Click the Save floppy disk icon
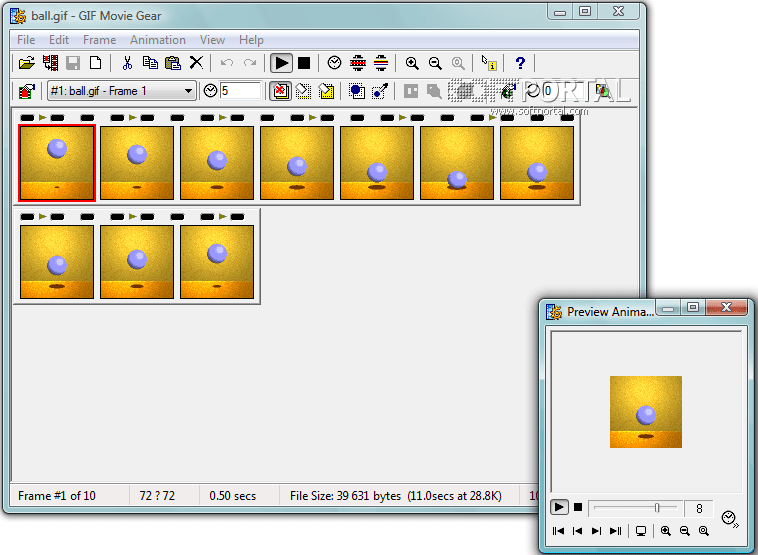The width and height of the screenshot is (758, 555). point(73,63)
